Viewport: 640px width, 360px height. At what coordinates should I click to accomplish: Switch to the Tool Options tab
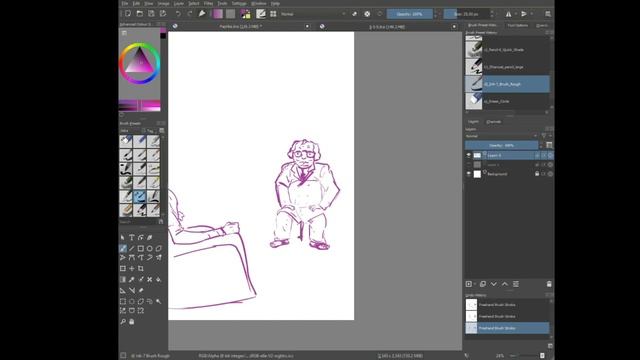coord(518,25)
